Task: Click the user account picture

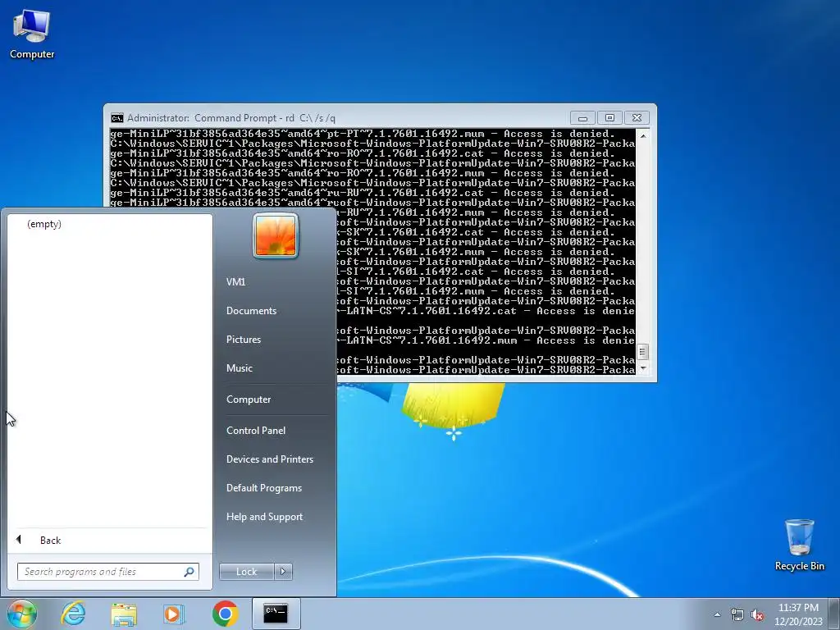Action: coord(276,235)
